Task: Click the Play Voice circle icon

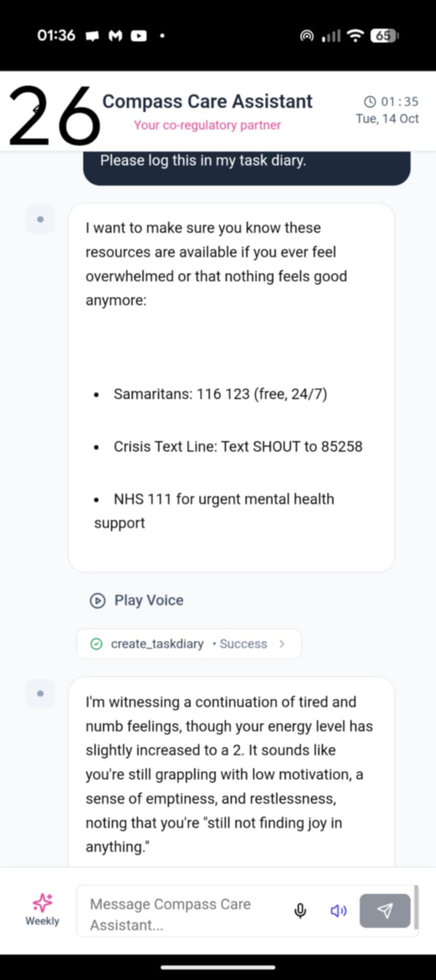Action: [98, 600]
